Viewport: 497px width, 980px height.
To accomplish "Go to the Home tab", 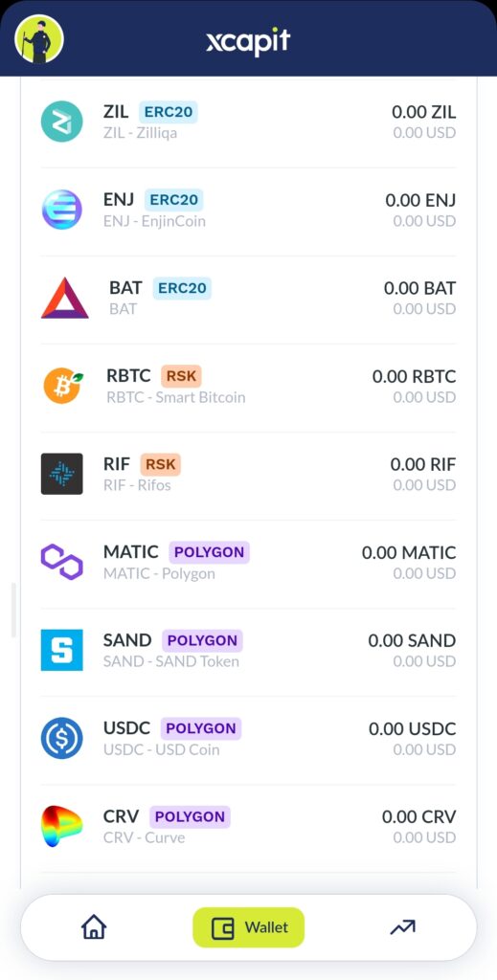I will [94, 926].
